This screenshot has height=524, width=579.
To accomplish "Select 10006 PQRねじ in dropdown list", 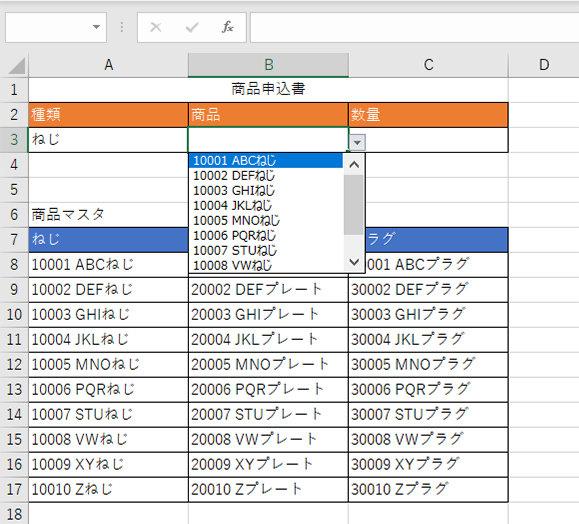I will 265,235.
